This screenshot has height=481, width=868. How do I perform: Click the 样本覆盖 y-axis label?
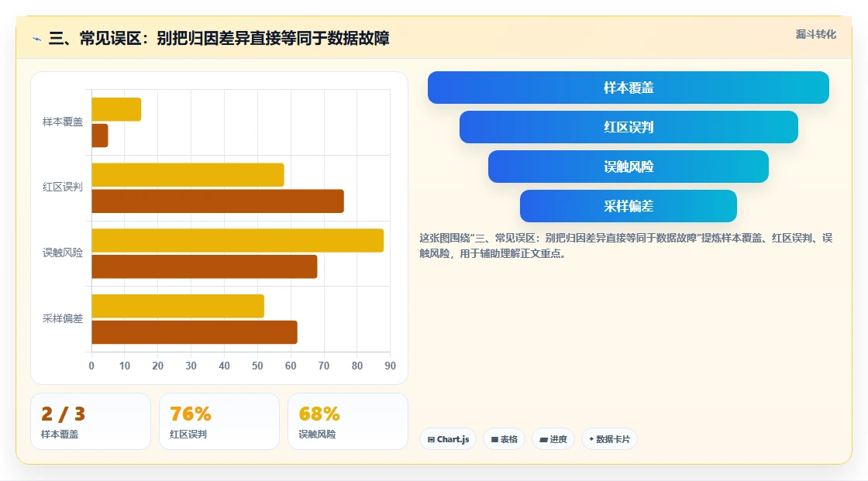pyautogui.click(x=63, y=122)
